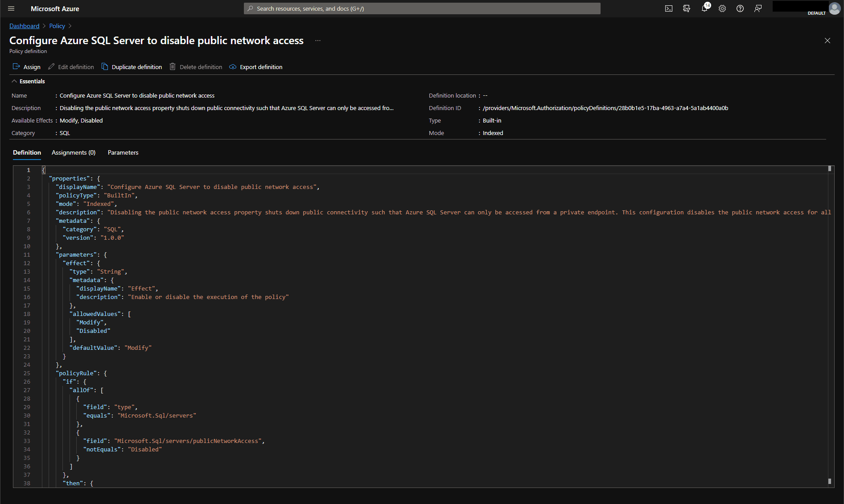Image resolution: width=844 pixels, height=504 pixels.
Task: Click the truncated Description value in Essentials
Action: tap(226, 108)
